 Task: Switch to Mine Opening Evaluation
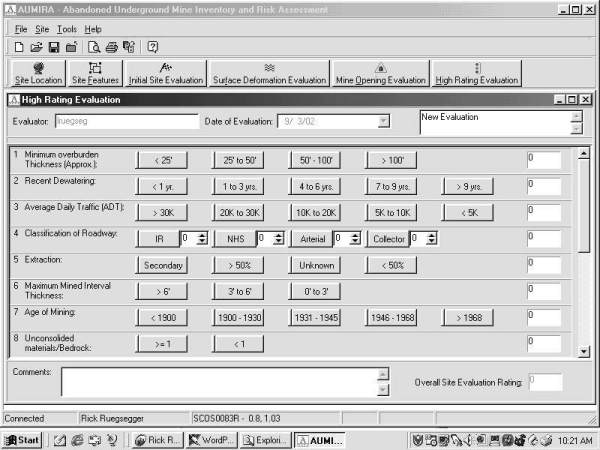coord(380,73)
